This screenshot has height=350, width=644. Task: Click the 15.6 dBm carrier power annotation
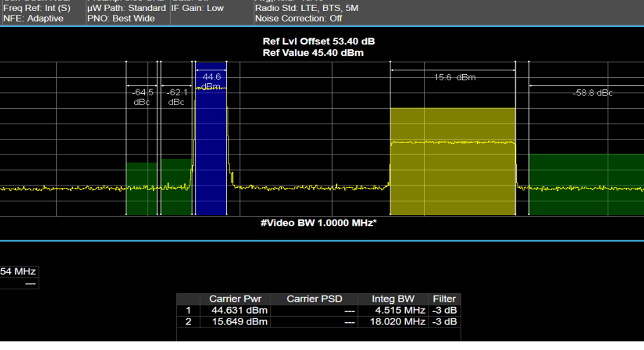tap(455, 77)
